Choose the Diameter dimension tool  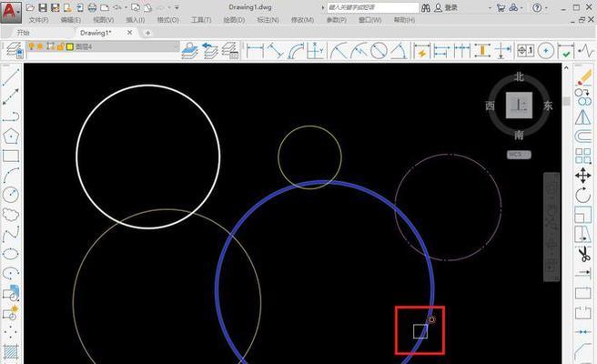click(x=379, y=51)
